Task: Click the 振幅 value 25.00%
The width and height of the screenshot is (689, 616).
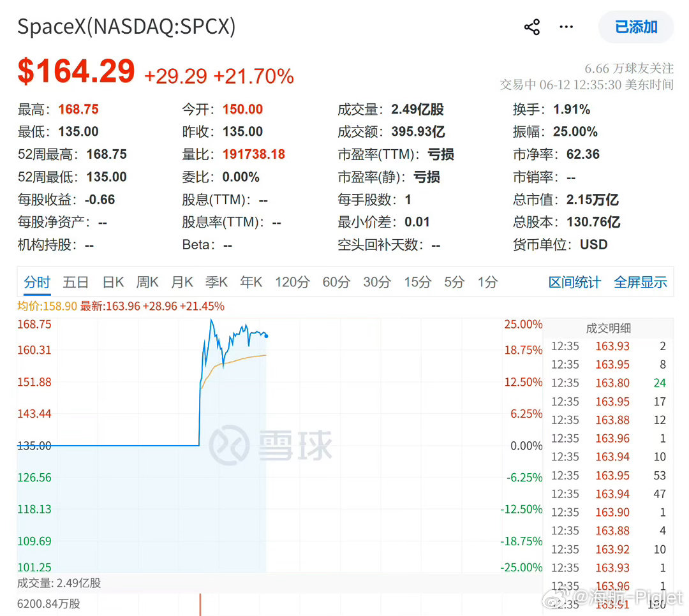Action: [x=575, y=131]
